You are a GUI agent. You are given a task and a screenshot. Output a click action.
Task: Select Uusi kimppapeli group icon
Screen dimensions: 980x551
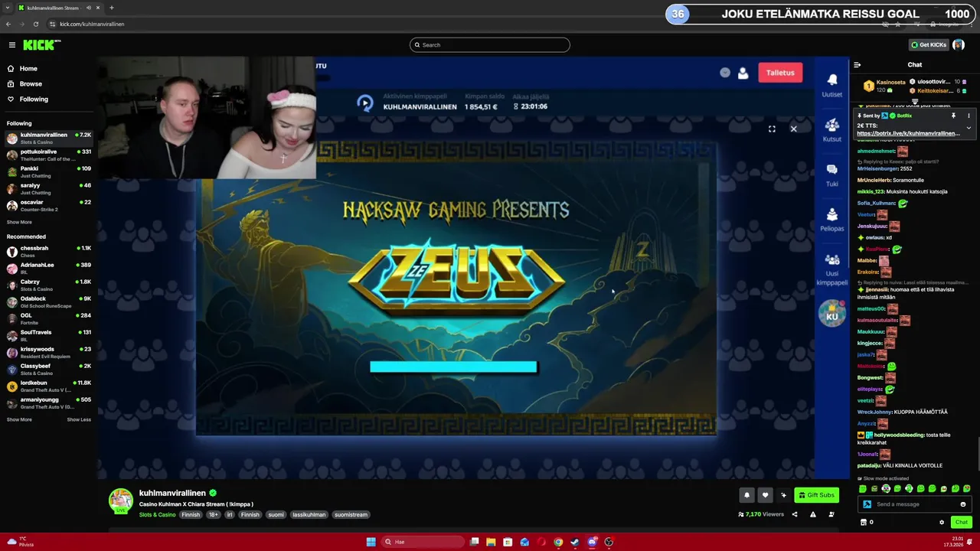point(832,269)
